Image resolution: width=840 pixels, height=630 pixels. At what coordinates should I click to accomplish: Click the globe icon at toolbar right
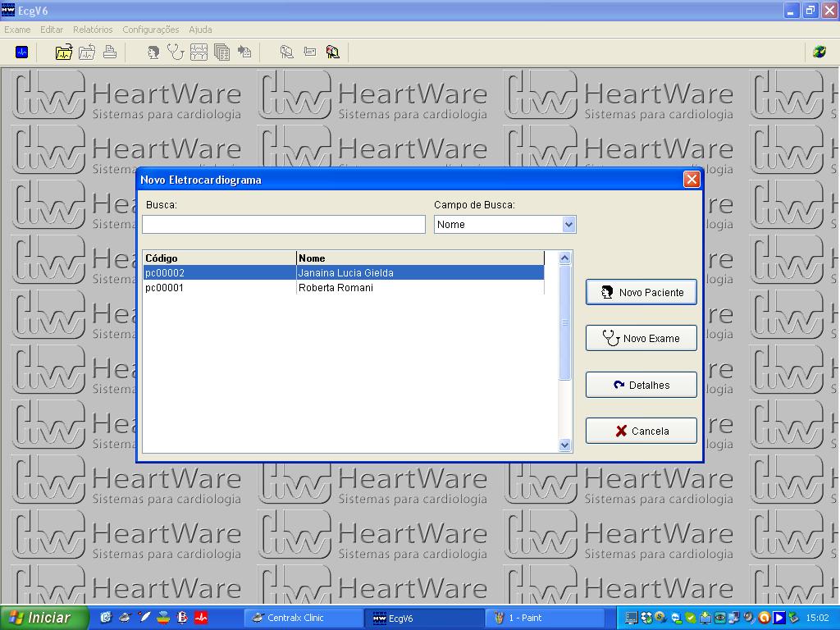click(x=819, y=52)
